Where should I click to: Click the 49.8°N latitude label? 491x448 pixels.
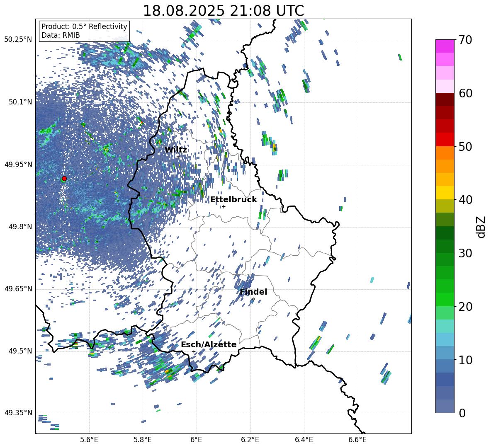click(x=20, y=227)
